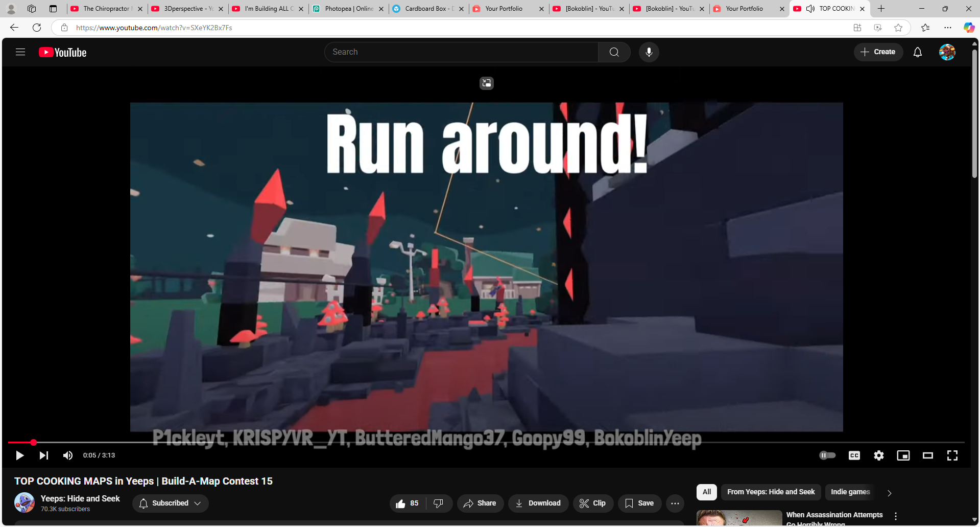Viewport: 980px width, 527px height.
Task: Switch to I'm Building ALL tab
Action: 268,9
